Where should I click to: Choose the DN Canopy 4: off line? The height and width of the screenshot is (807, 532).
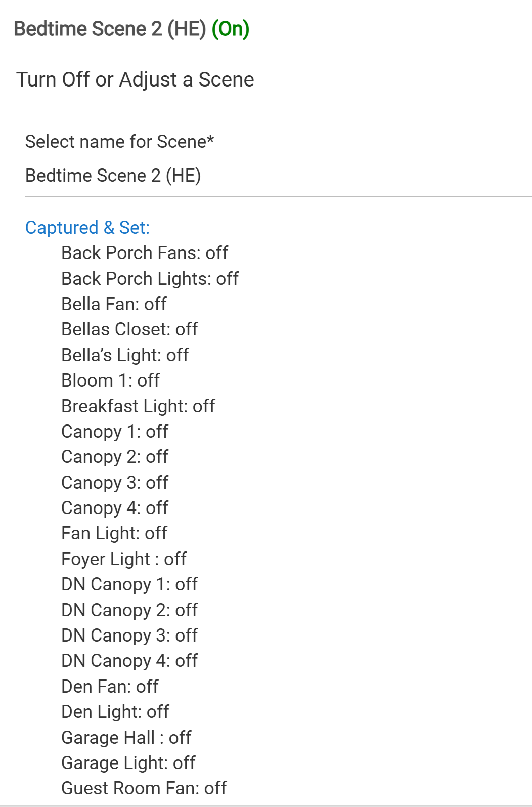click(129, 661)
